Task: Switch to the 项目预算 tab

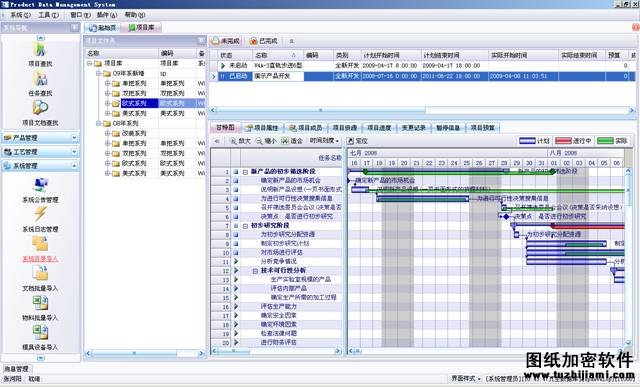Action: click(x=482, y=128)
